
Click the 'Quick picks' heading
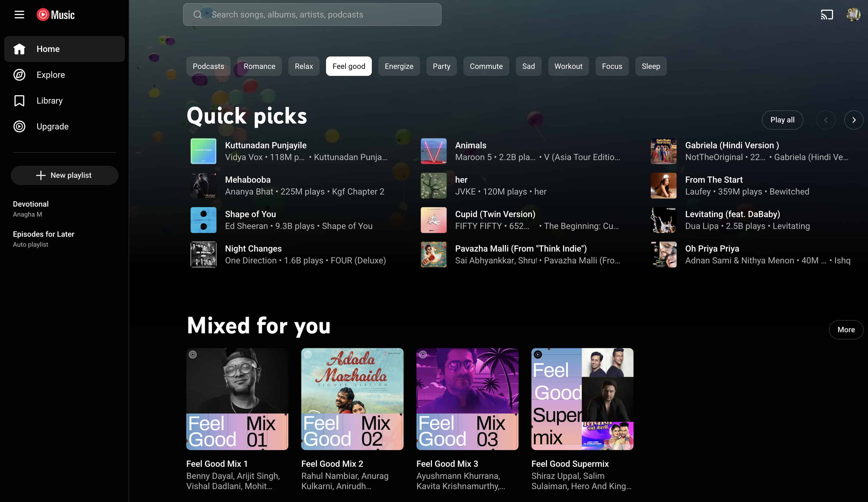(247, 116)
